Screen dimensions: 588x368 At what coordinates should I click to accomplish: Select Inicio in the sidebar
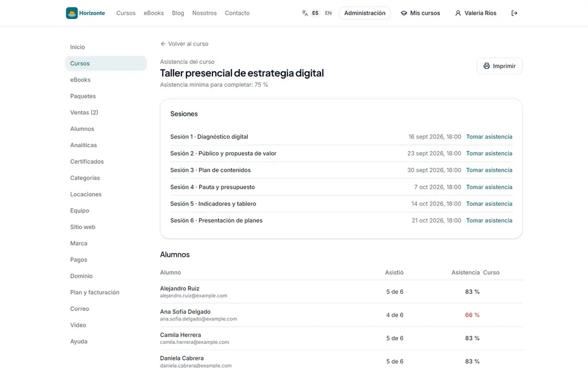[106, 47]
